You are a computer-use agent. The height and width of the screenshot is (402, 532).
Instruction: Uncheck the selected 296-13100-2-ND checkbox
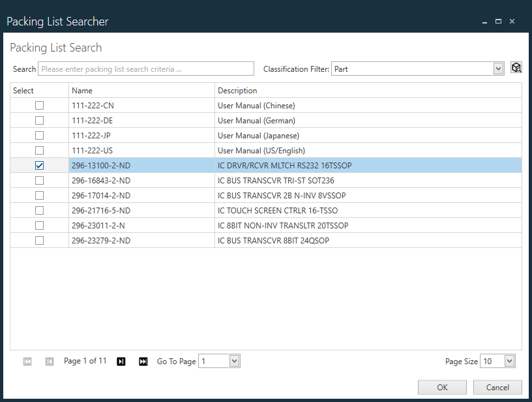(x=39, y=165)
